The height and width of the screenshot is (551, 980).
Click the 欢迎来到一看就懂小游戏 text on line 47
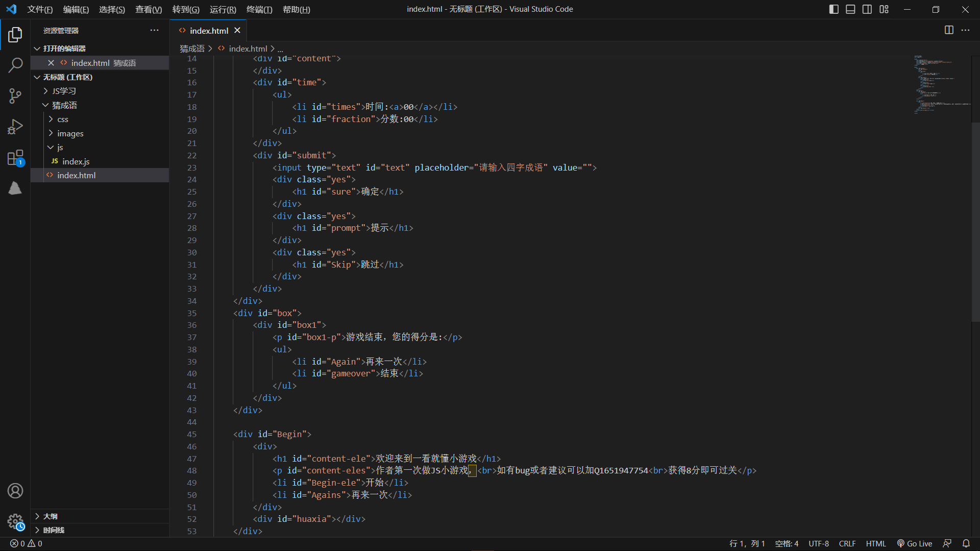coord(426,459)
